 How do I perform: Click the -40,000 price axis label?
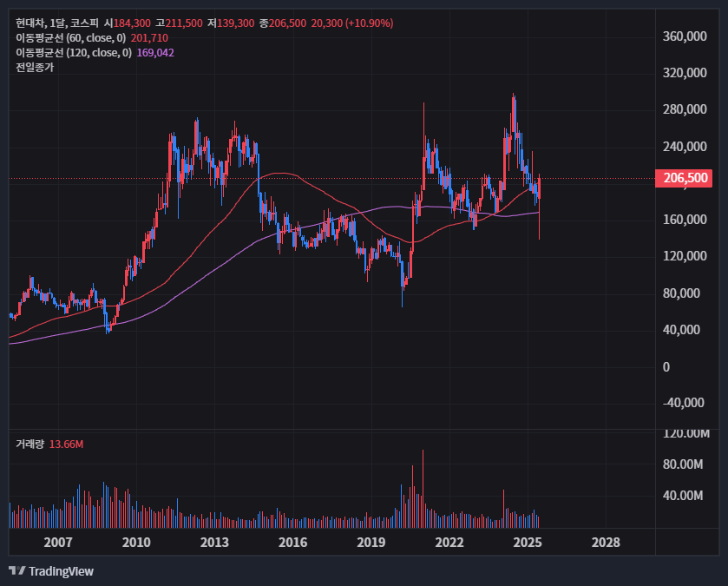(x=683, y=403)
